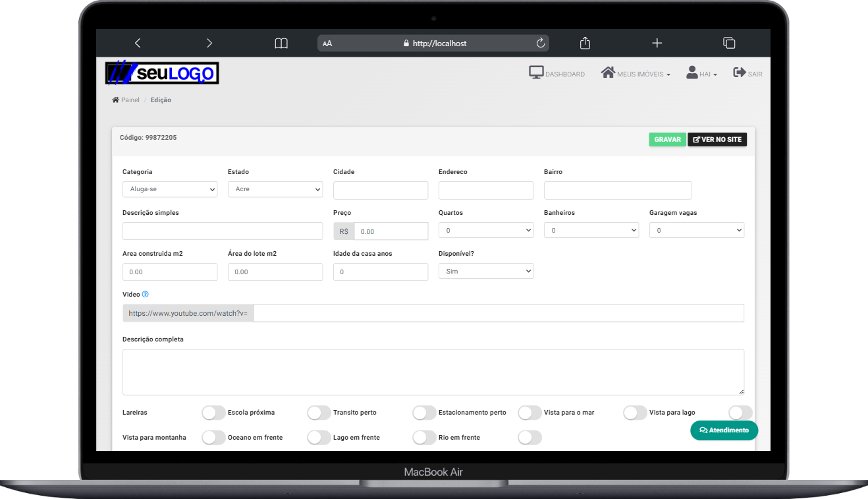The image size is (868, 499).
Task: Go to Dashboard in top navigation
Action: click(x=557, y=74)
